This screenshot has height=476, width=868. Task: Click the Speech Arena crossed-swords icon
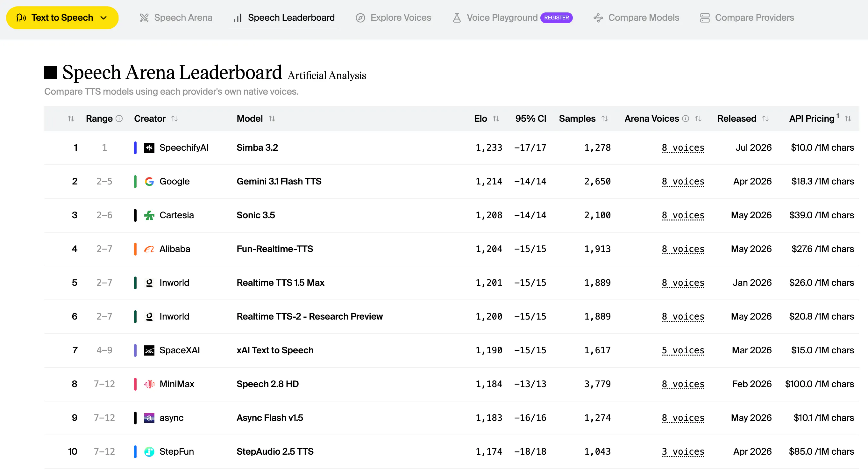pyautogui.click(x=144, y=18)
